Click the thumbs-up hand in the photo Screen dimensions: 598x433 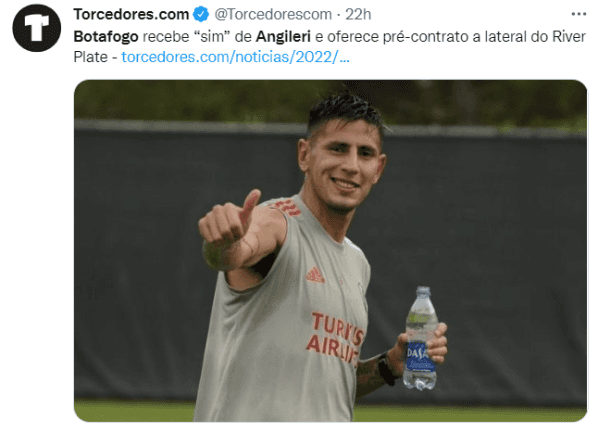pyautogui.click(x=229, y=229)
